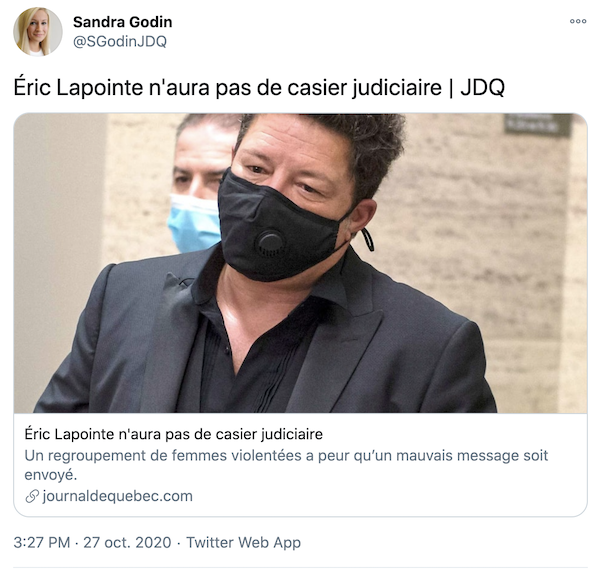
Task: Open the article card headline about Éric Lapointe
Action: pyautogui.click(x=173, y=435)
